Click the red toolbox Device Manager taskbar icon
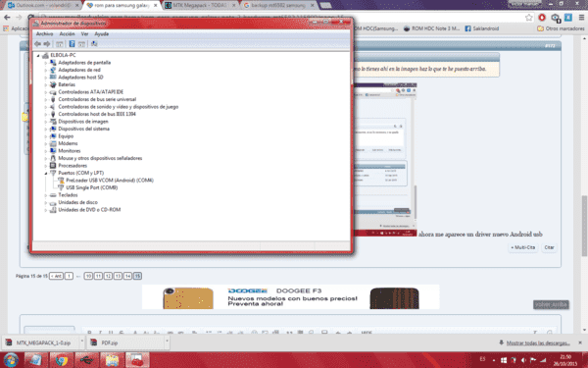 pos(137,360)
